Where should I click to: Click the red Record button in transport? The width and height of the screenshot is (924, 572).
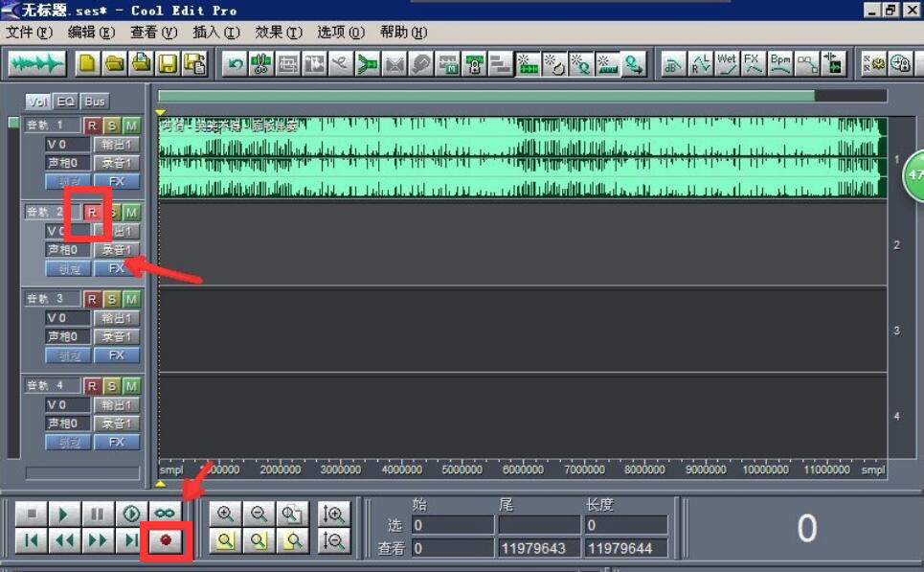tap(166, 540)
